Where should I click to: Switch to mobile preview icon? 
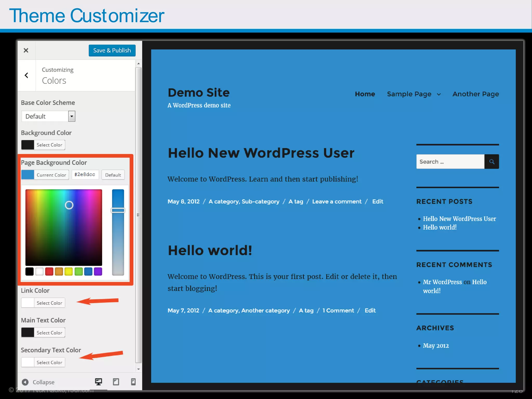(133, 382)
